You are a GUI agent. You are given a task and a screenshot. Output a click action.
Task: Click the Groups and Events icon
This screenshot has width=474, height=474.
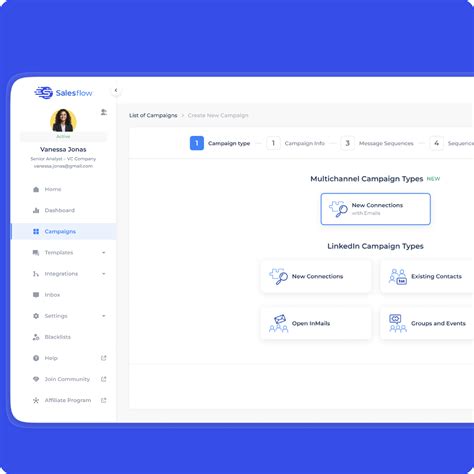(398, 323)
